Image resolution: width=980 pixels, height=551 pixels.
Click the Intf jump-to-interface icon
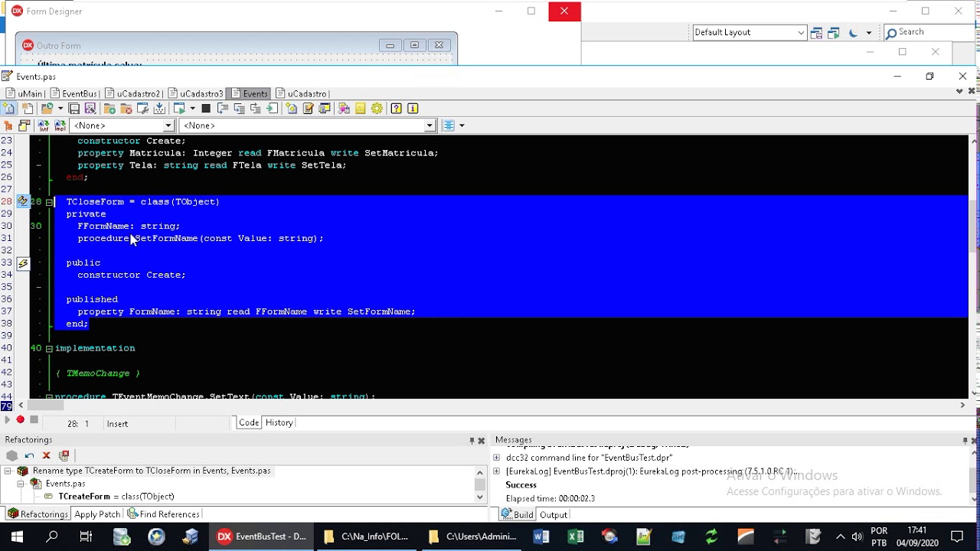click(x=44, y=125)
